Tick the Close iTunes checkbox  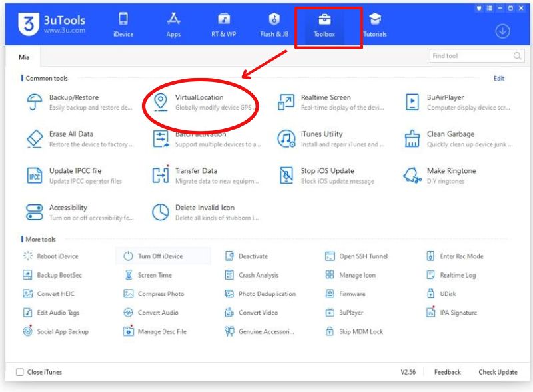click(x=20, y=372)
